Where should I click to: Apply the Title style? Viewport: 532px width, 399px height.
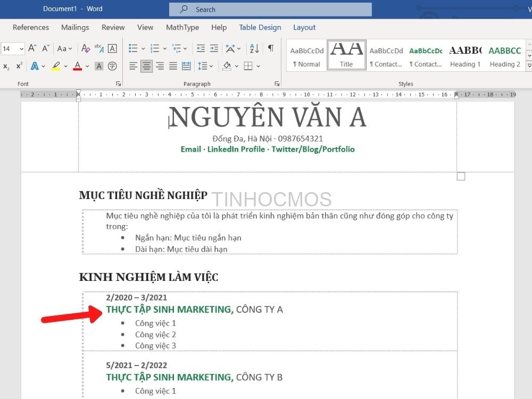point(346,55)
